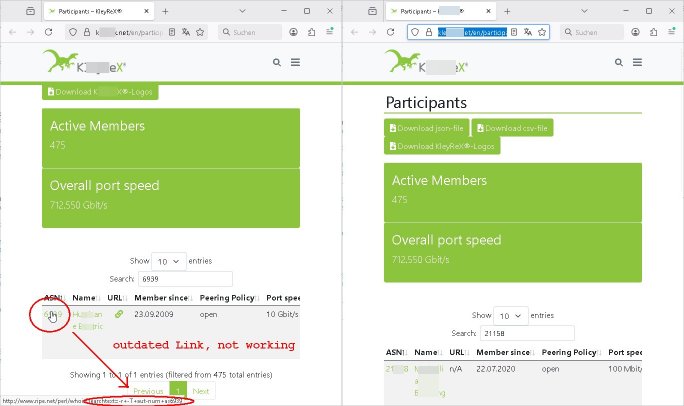Click the site search magnifier in left window
The image size is (684, 406).
click(277, 62)
